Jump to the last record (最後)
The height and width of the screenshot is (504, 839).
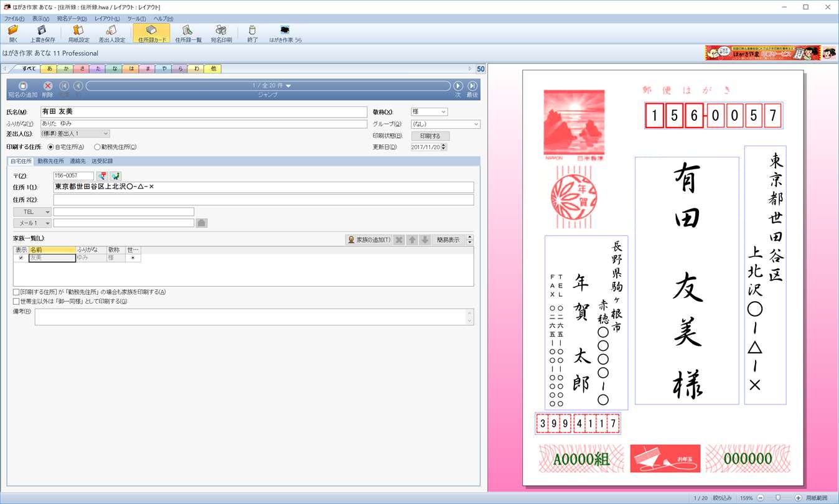[x=472, y=89]
